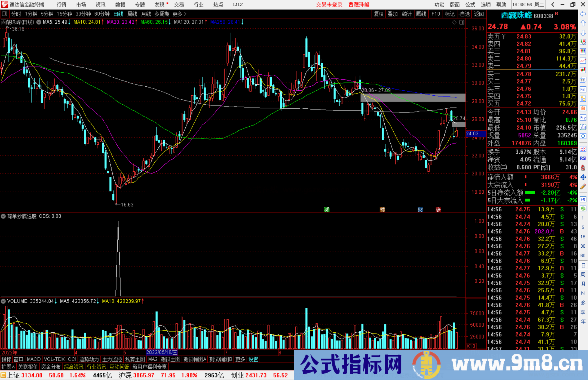Image resolution: width=588 pixels, height=380 pixels.
Task: Select the 季 quarterly period in right sidebar
Action: [583, 312]
